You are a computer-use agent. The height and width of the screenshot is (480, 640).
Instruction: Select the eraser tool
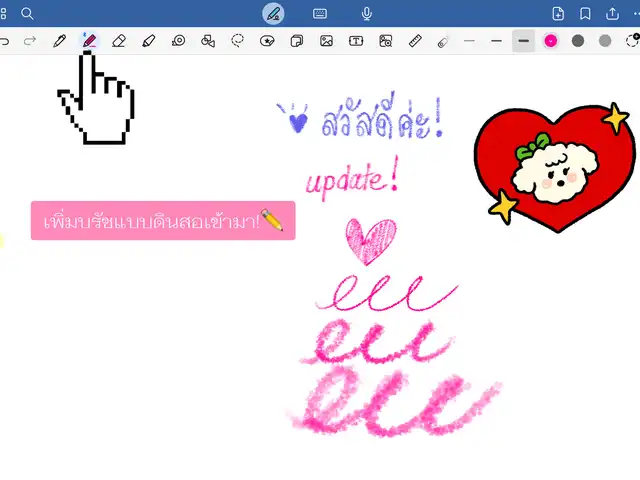pyautogui.click(x=119, y=41)
